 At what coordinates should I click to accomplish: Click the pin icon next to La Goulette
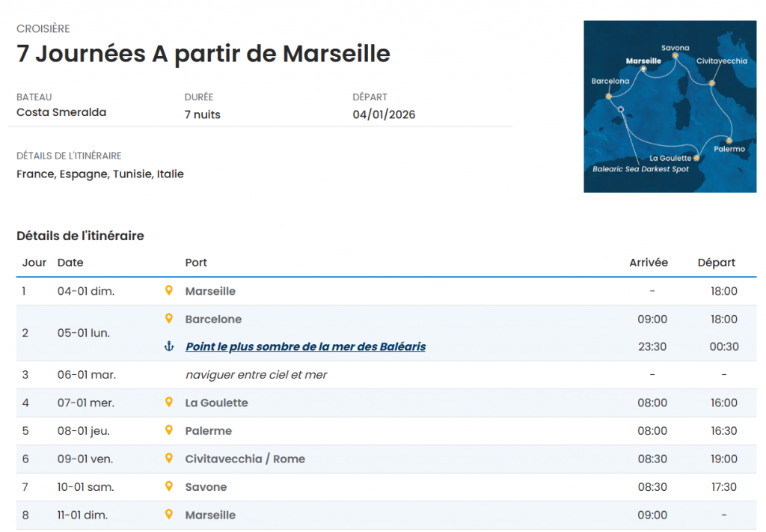tap(169, 403)
